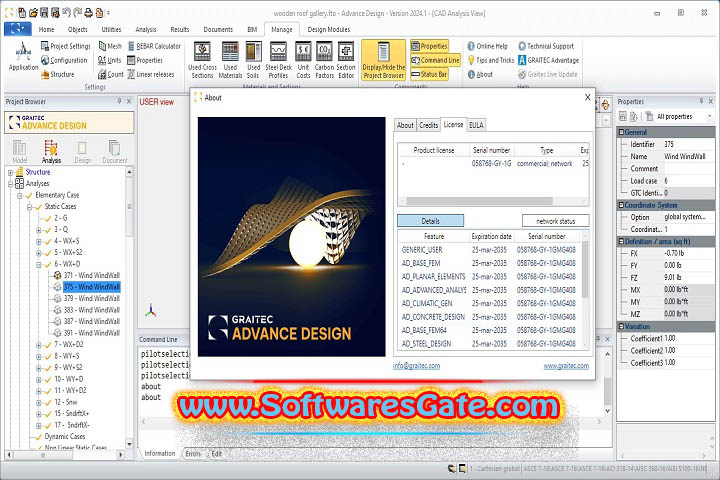Select 391 - Wind WindWall item
720x480 pixels.
91,333
